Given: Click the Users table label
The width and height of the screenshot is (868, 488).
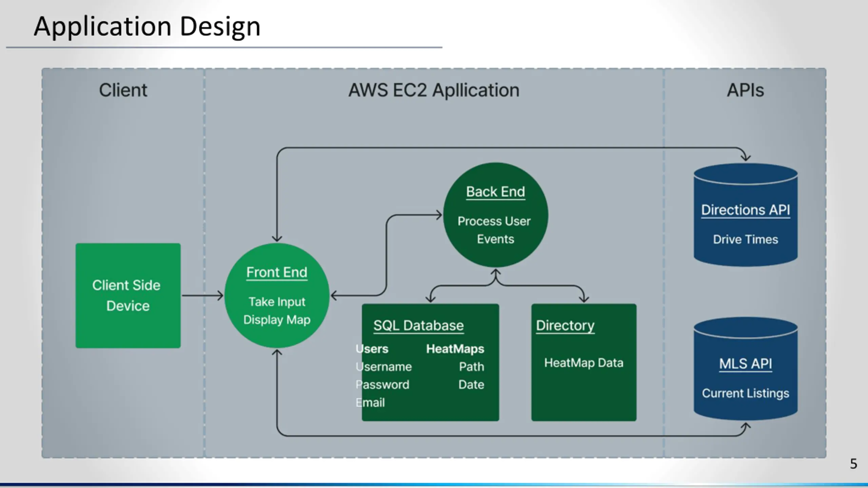Looking at the screenshot, I should (x=372, y=349).
